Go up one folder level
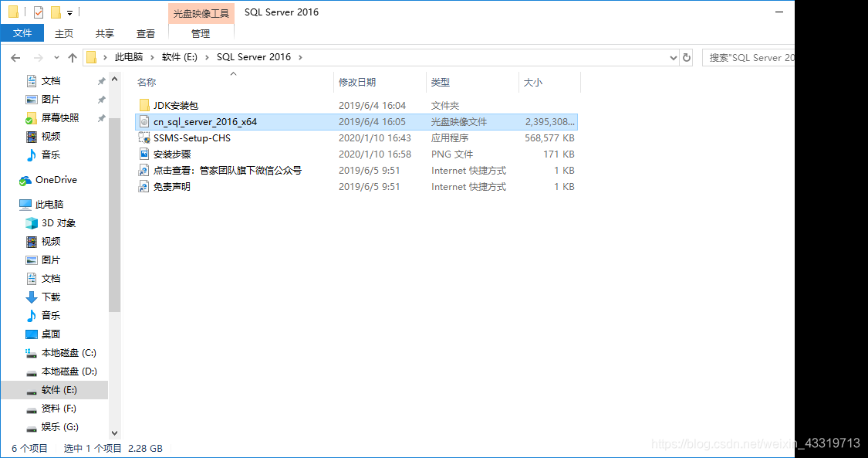The width and height of the screenshot is (868, 458). [72, 58]
